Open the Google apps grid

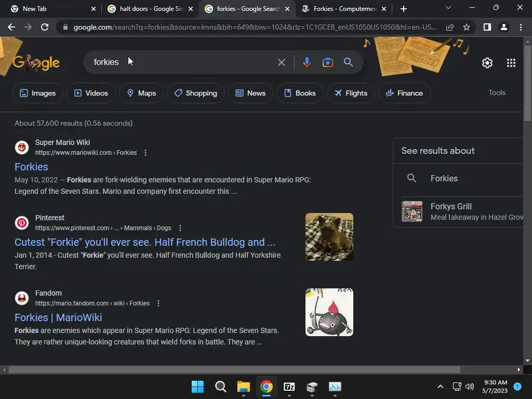(511, 63)
